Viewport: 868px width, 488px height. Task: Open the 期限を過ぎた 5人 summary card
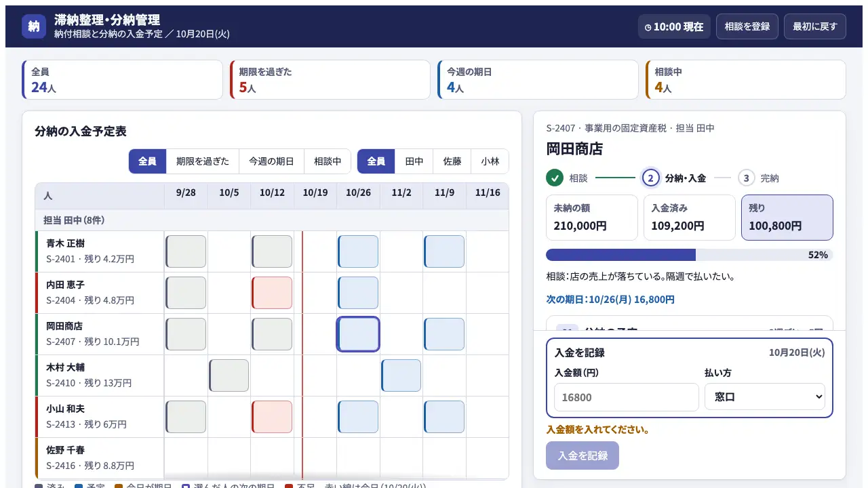coord(330,80)
